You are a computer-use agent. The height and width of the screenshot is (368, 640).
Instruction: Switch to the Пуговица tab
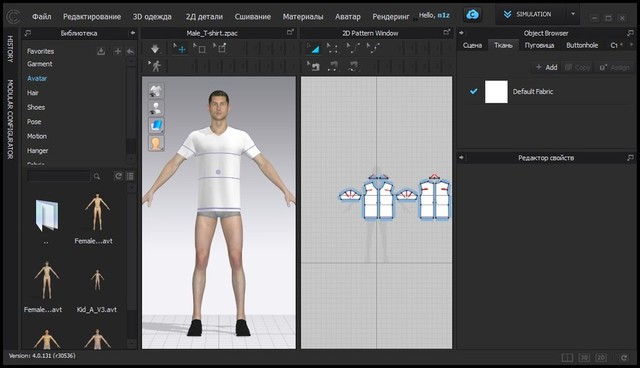point(539,45)
